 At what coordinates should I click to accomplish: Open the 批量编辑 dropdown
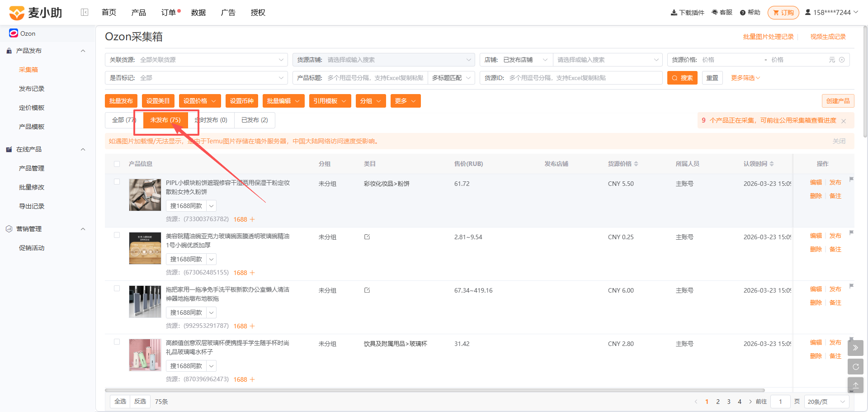(283, 101)
